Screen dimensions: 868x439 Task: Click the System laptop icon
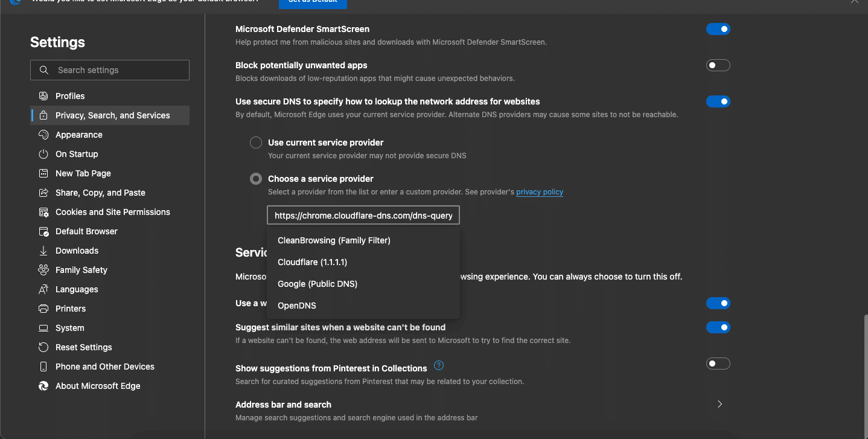coord(43,328)
